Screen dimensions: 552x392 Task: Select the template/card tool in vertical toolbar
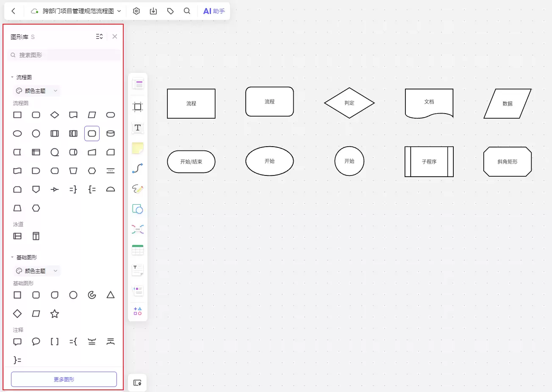coord(138,83)
